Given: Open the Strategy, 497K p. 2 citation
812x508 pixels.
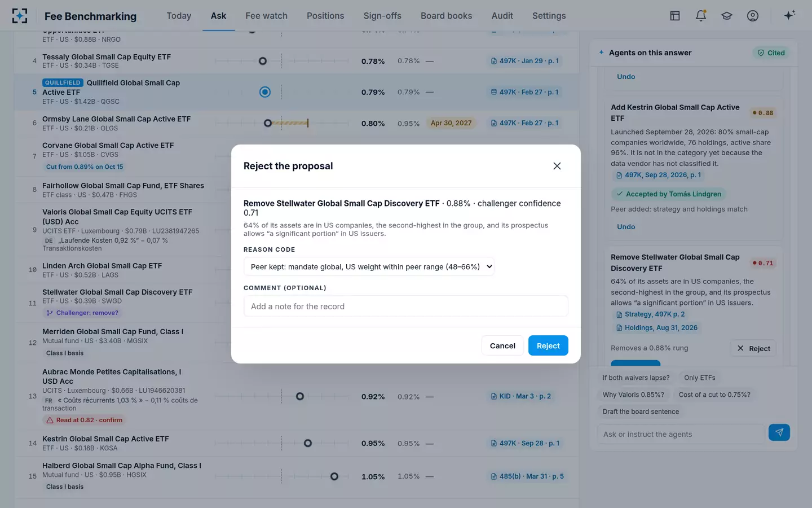Looking at the screenshot, I should click(x=650, y=314).
